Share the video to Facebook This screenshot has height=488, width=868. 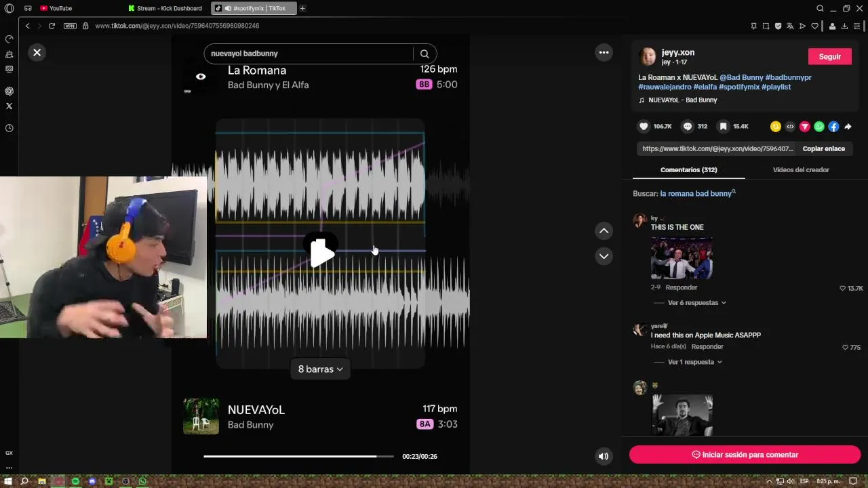point(833,126)
